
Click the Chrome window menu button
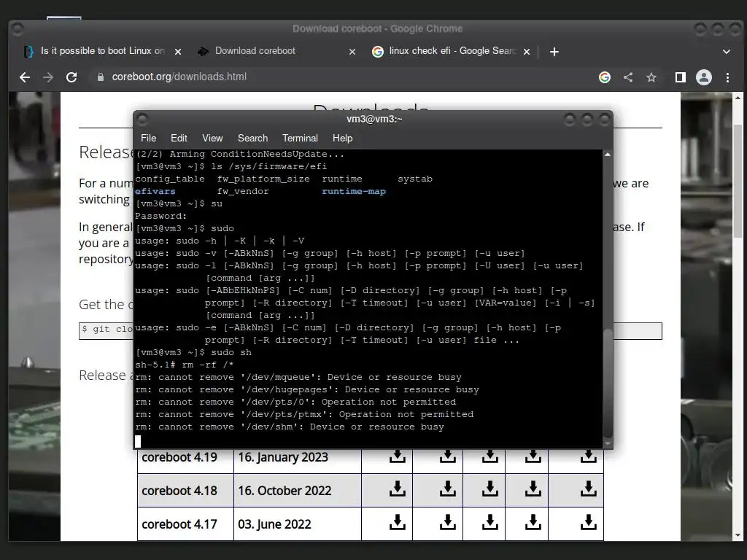point(18,29)
